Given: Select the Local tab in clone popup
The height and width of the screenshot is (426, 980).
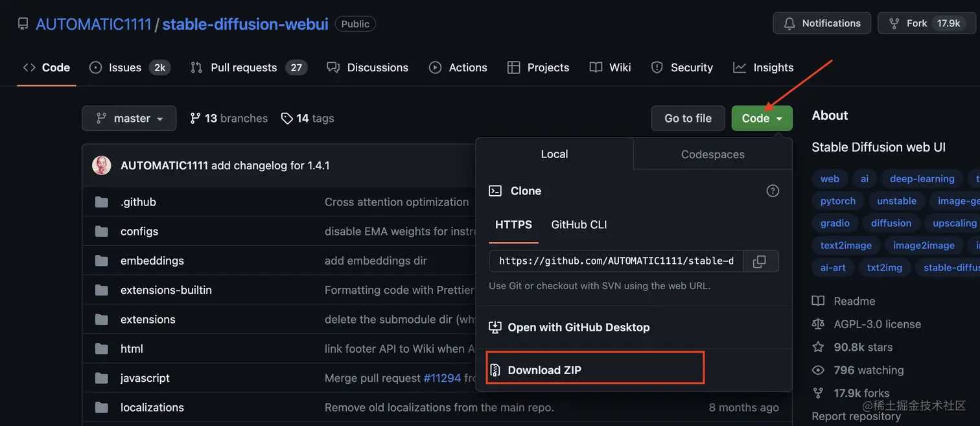Looking at the screenshot, I should coord(555,154).
